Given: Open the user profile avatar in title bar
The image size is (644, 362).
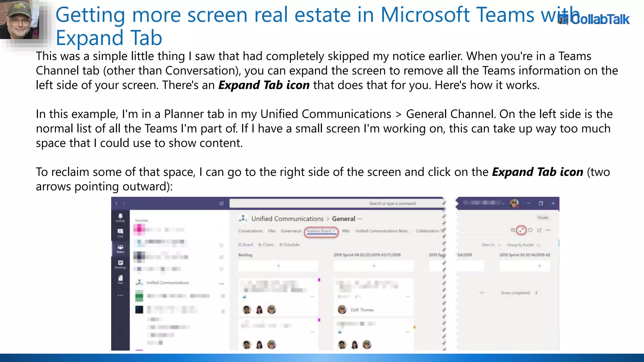Looking at the screenshot, I should 514,203.
